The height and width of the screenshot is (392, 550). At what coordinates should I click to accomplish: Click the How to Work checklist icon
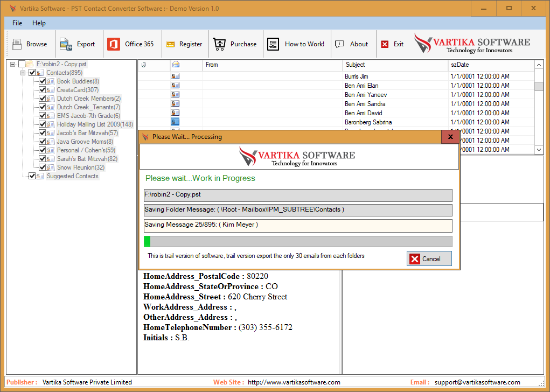tap(273, 44)
